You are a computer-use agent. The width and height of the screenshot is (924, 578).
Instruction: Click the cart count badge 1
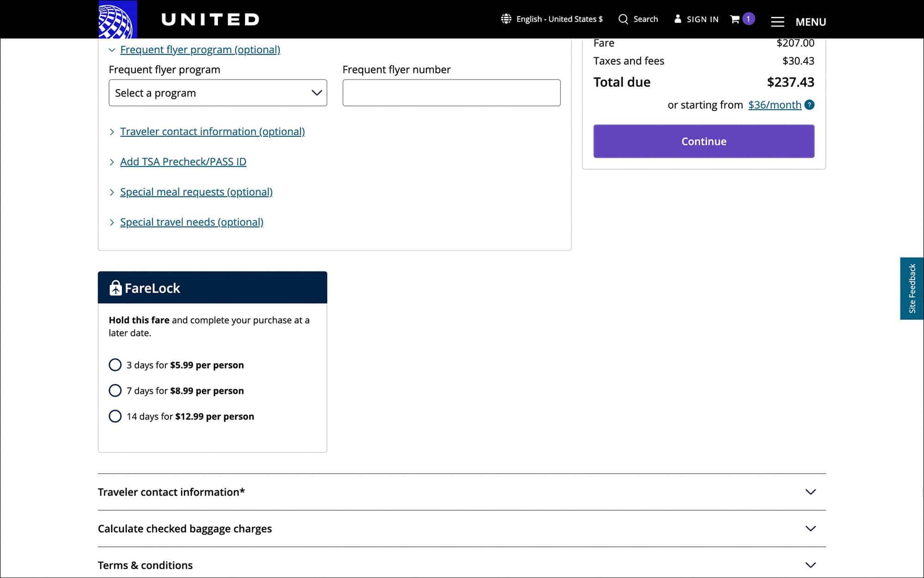point(748,19)
